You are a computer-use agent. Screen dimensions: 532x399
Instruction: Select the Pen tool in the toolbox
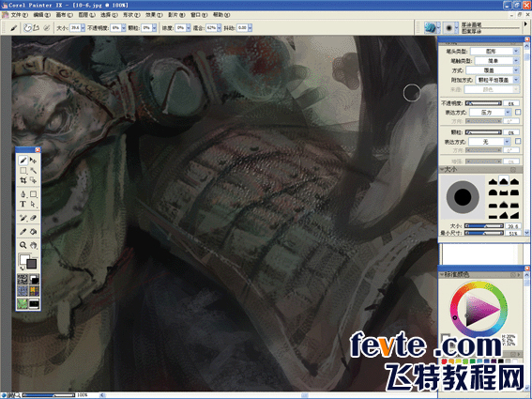click(x=23, y=194)
